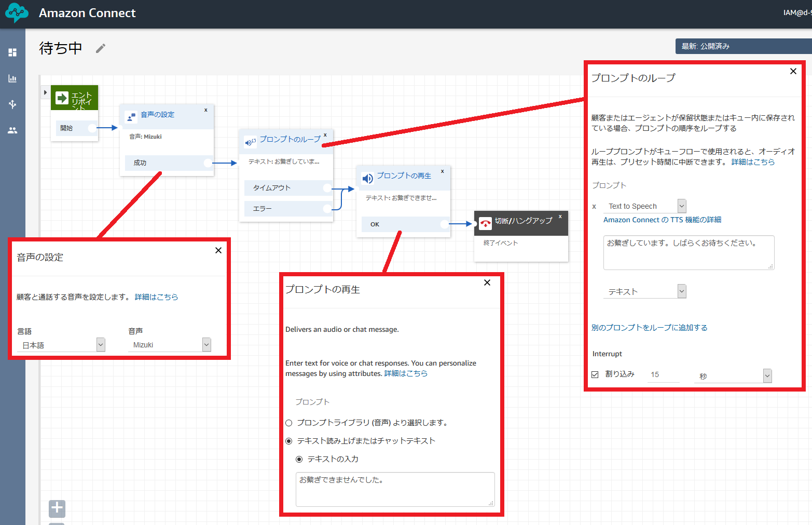This screenshot has height=525, width=812.
Task: Click the interrupt value 15 field
Action: click(663, 374)
